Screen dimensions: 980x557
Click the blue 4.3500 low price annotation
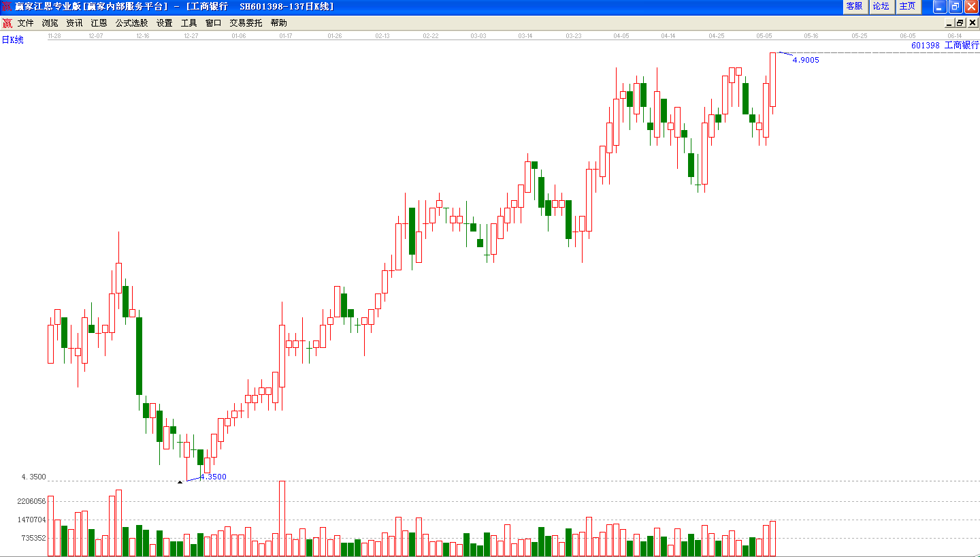(x=213, y=477)
